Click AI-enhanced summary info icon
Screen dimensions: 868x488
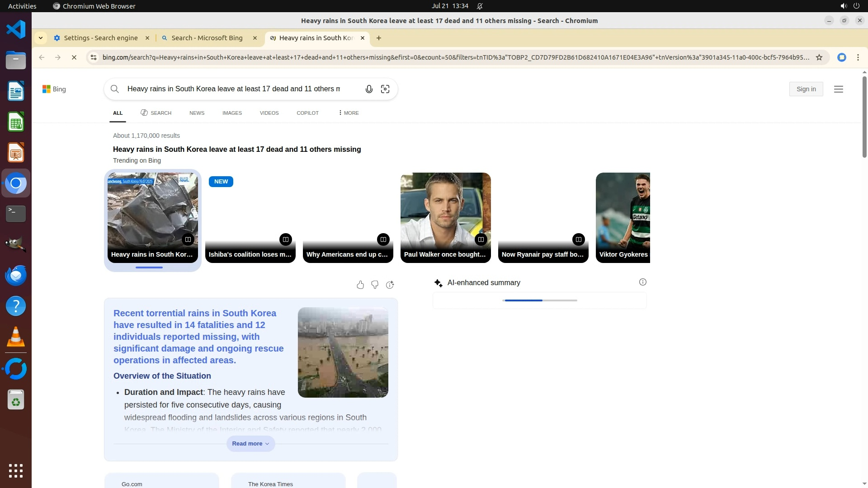point(642,282)
